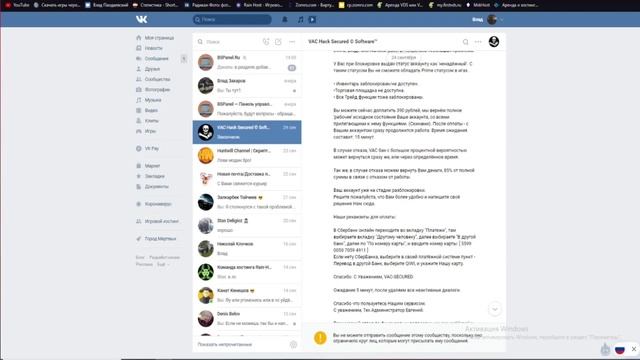Open 'Коронавирус' in the left sidebar
Screen dimensions: 640x360
[158, 204]
